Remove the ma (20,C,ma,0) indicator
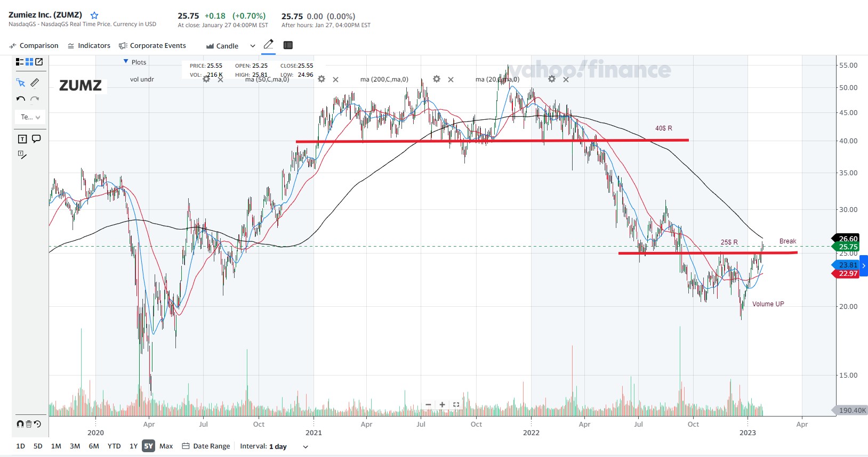 [x=566, y=79]
